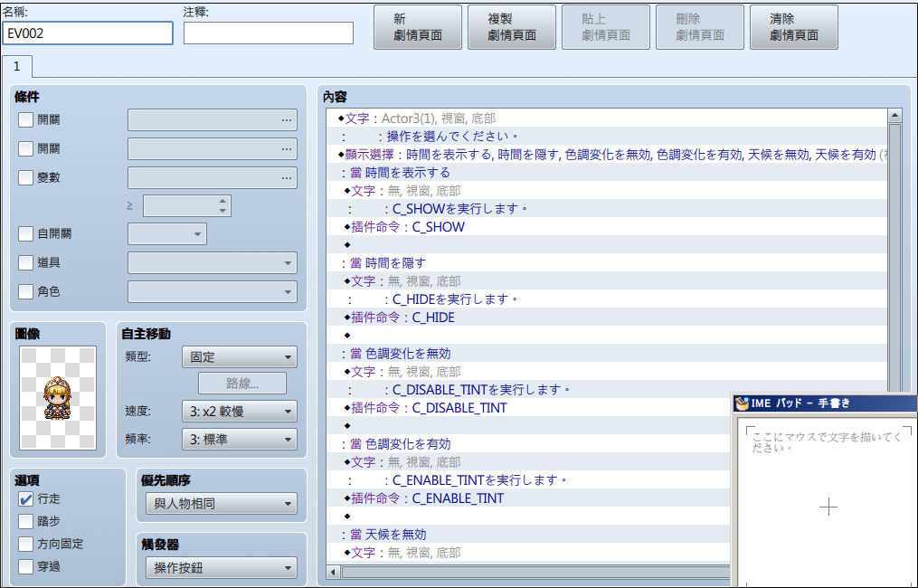Toggle the second 開關 condition checkbox

click(25, 148)
